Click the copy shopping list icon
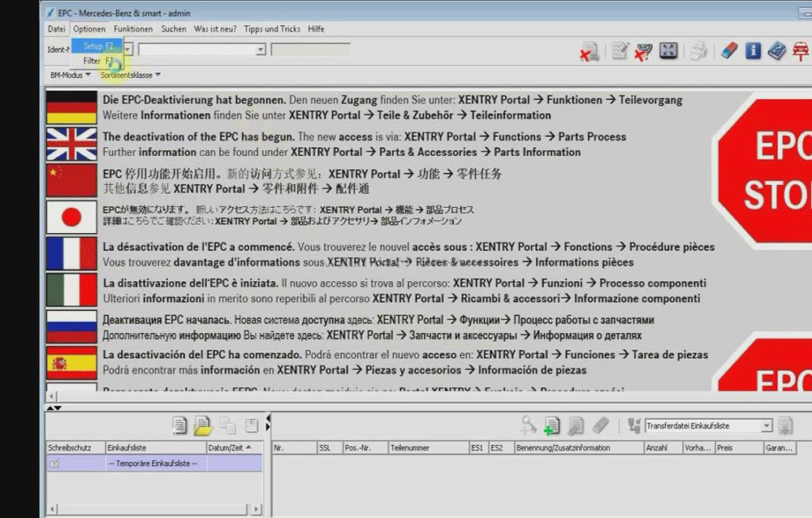 (x=227, y=425)
